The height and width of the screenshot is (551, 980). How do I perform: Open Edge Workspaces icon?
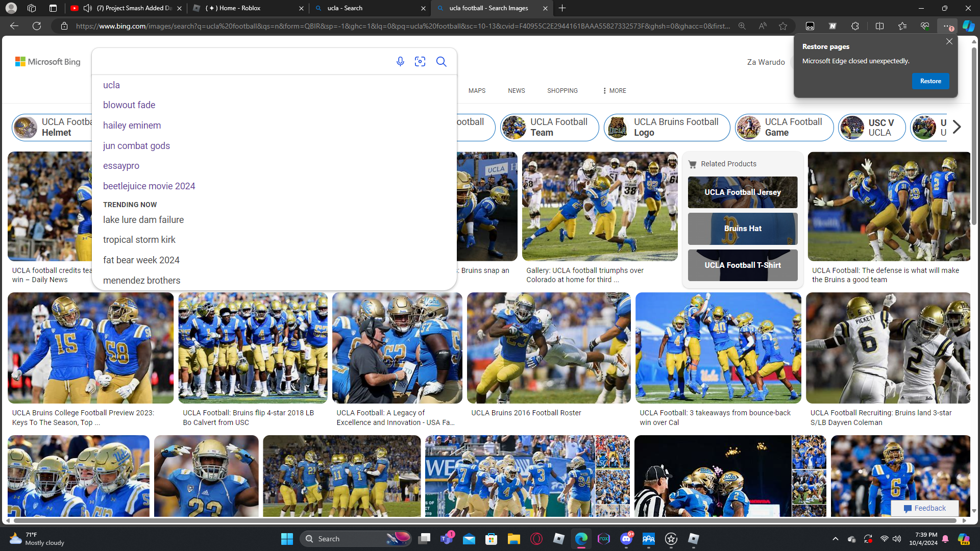(x=32, y=8)
